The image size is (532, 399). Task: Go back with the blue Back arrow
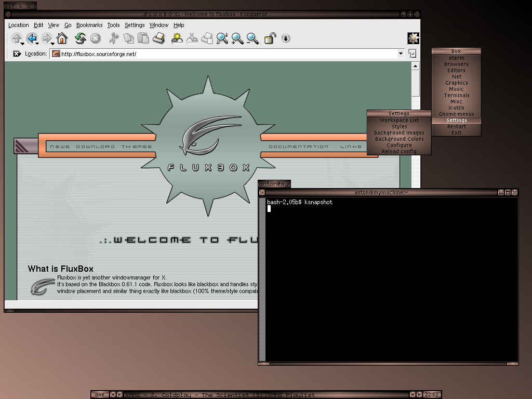coord(32,38)
